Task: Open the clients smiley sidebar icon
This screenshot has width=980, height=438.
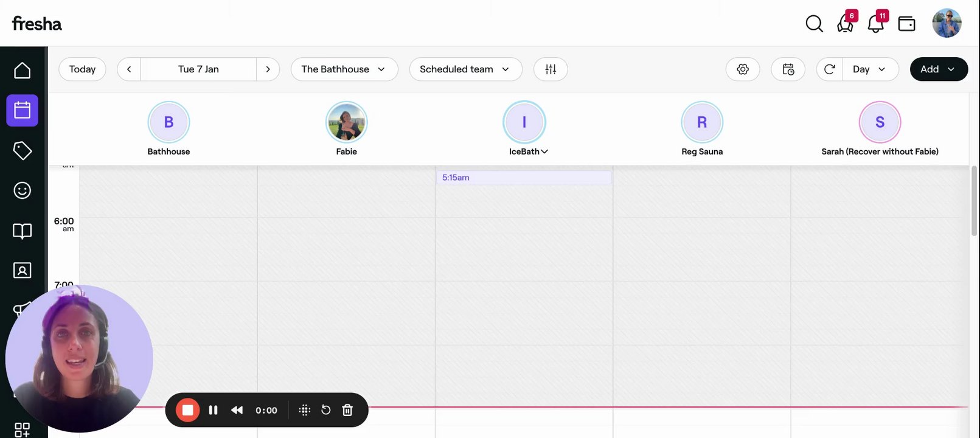Action: pyautogui.click(x=23, y=190)
